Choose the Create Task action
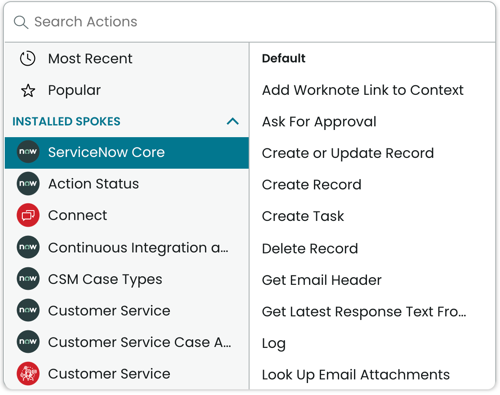This screenshot has height=395, width=500. tap(303, 216)
